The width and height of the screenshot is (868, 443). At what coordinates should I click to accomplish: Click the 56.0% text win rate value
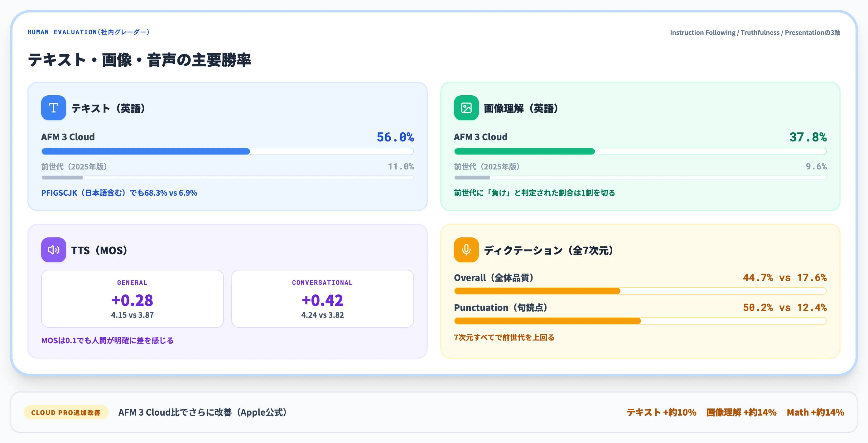pos(395,137)
